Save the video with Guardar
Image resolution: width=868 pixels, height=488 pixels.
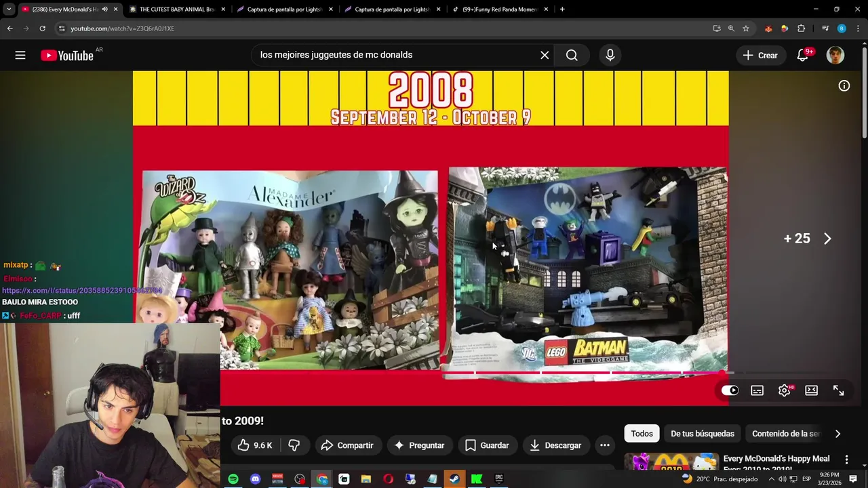pyautogui.click(x=487, y=445)
